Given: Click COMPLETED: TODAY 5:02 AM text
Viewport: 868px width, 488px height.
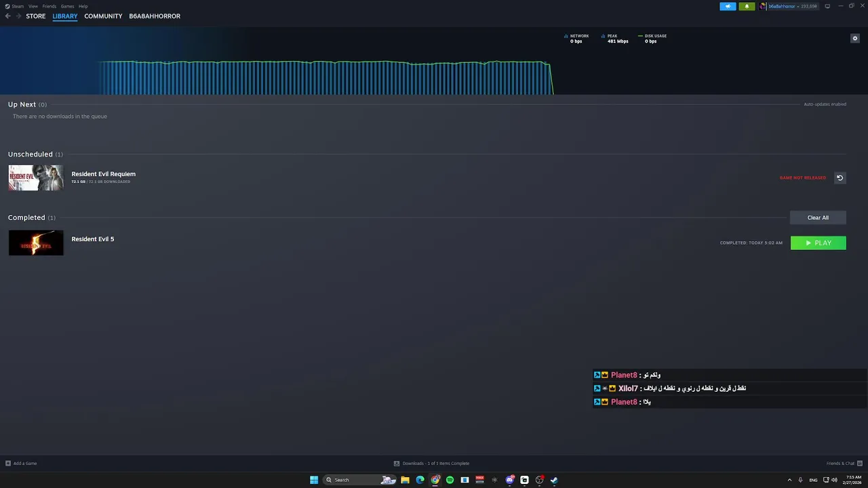Looking at the screenshot, I should point(751,243).
